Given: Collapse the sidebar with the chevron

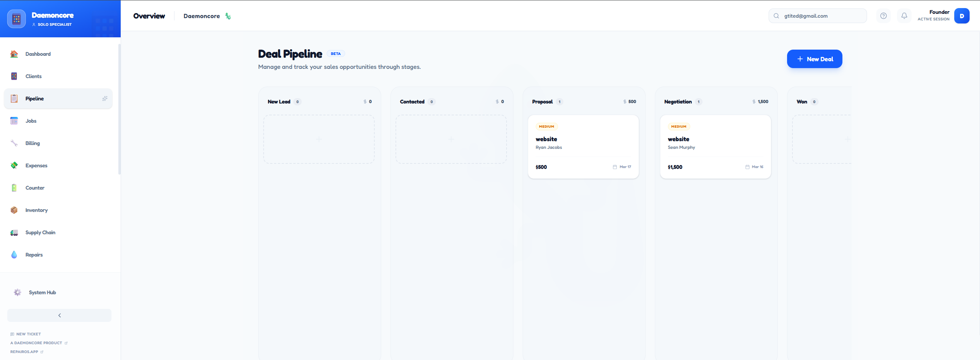Looking at the screenshot, I should click(60, 315).
